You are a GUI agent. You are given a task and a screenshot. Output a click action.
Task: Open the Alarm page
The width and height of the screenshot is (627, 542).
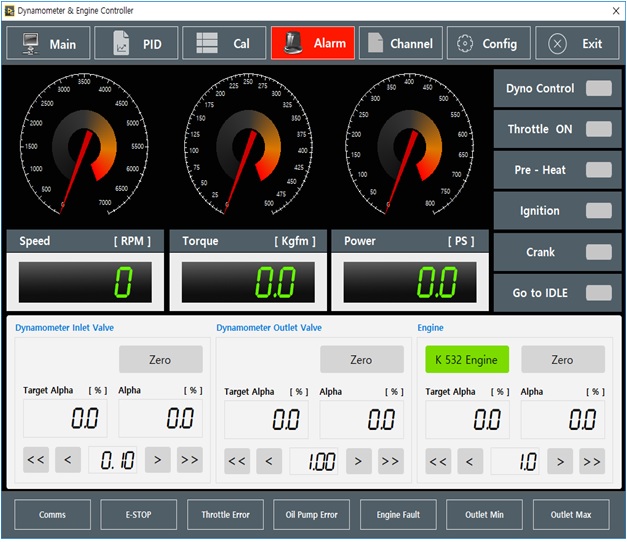point(312,44)
